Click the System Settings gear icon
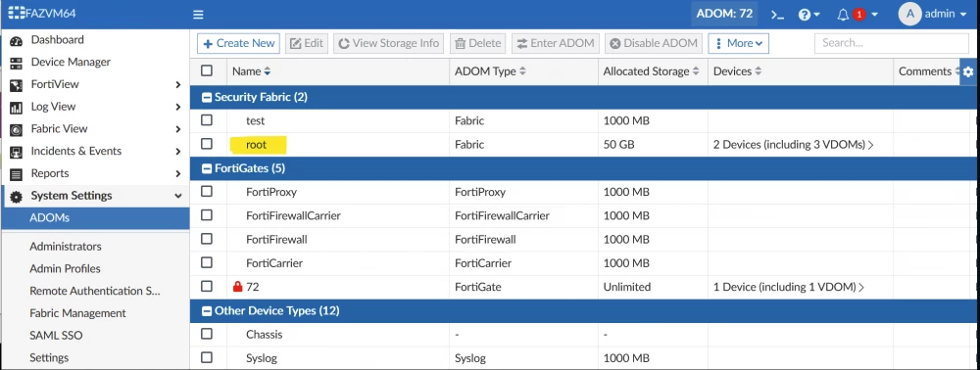Image resolution: width=980 pixels, height=370 pixels. click(17, 196)
